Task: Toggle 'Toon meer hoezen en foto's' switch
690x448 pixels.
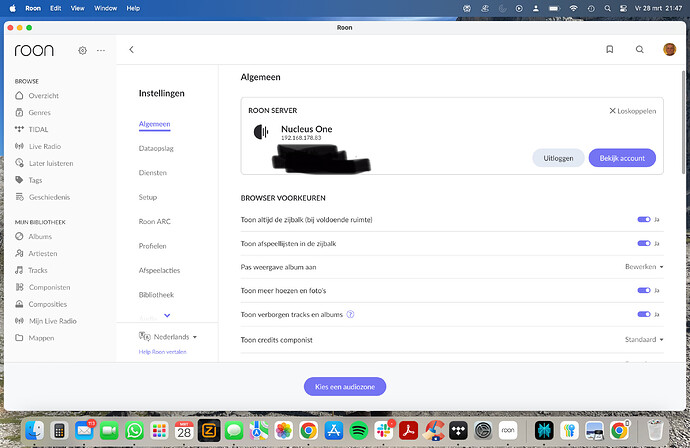Action: (x=644, y=290)
